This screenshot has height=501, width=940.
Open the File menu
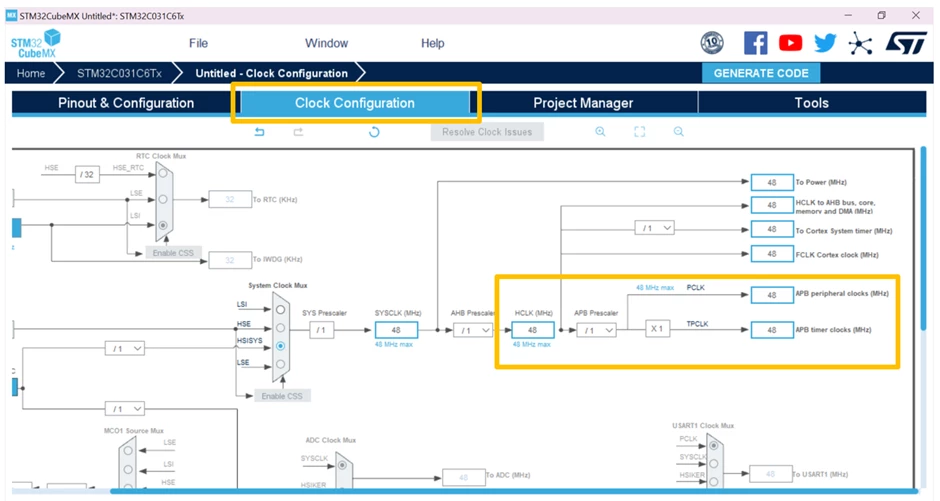[x=198, y=43]
